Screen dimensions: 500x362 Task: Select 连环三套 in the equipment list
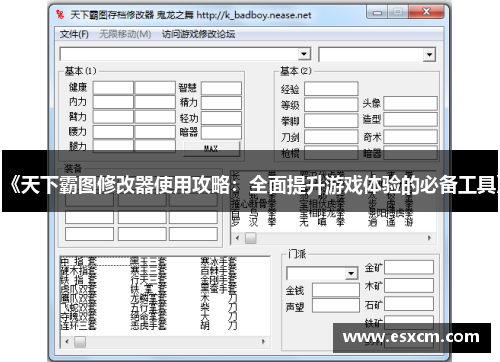click(78, 325)
